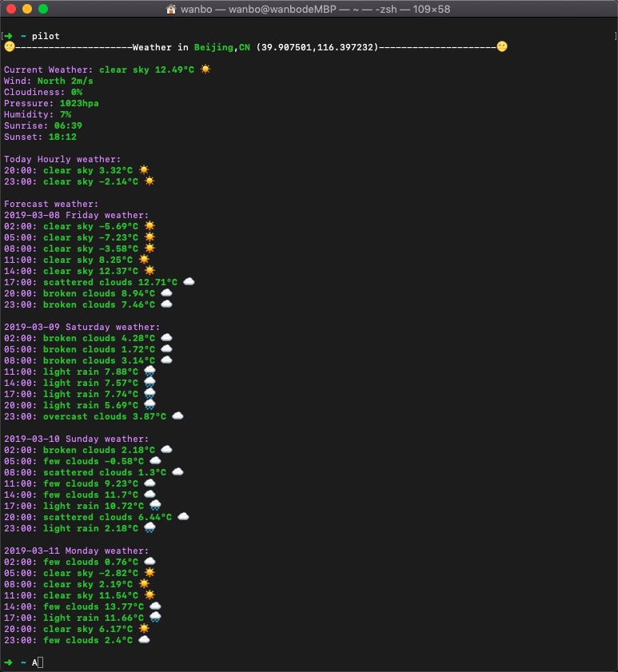Viewport: 618px width, 672px height.
Task: Click rain cloud icon beside light rain 2.18°C
Action: (150, 527)
